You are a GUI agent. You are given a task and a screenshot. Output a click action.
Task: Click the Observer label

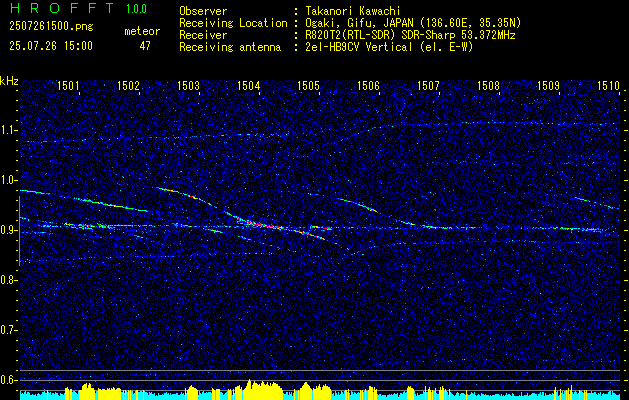(203, 11)
